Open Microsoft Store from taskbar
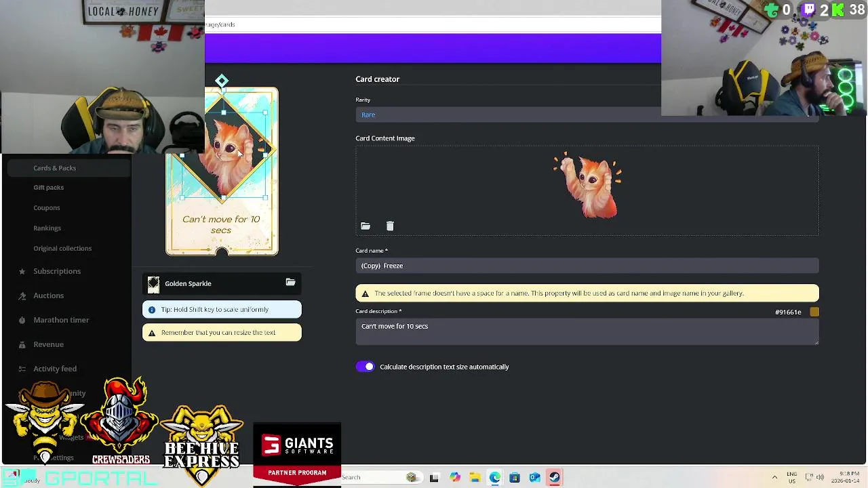The height and width of the screenshot is (488, 868). coord(515,477)
